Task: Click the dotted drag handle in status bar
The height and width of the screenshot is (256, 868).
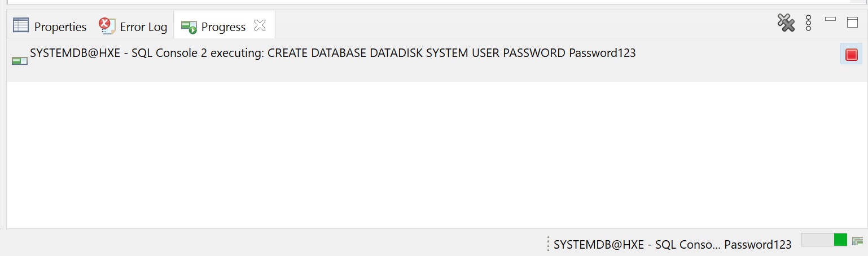Action: point(548,244)
